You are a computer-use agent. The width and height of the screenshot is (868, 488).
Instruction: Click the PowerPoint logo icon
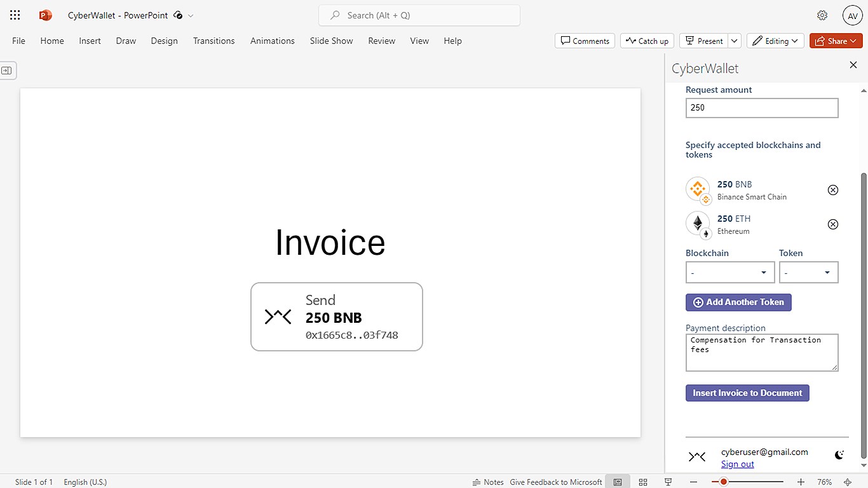coord(45,15)
